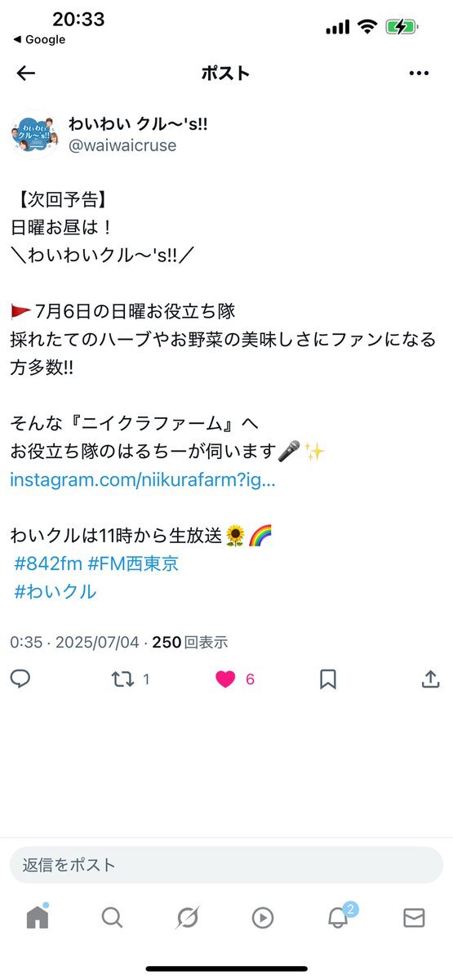Open the Search magnifier tab
This screenshot has width=453, height=980.
112,918
